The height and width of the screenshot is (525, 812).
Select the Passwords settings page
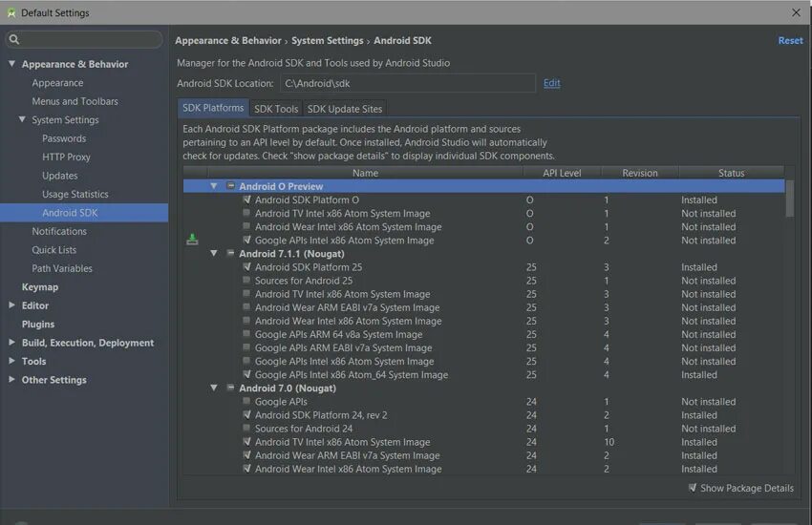64,138
